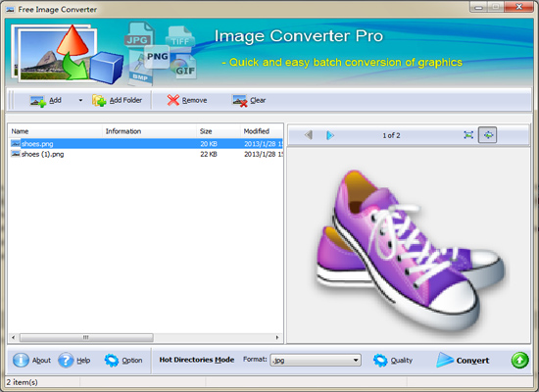Toggle the fit-to-window preview button
The width and height of the screenshot is (539, 392).
click(488, 135)
